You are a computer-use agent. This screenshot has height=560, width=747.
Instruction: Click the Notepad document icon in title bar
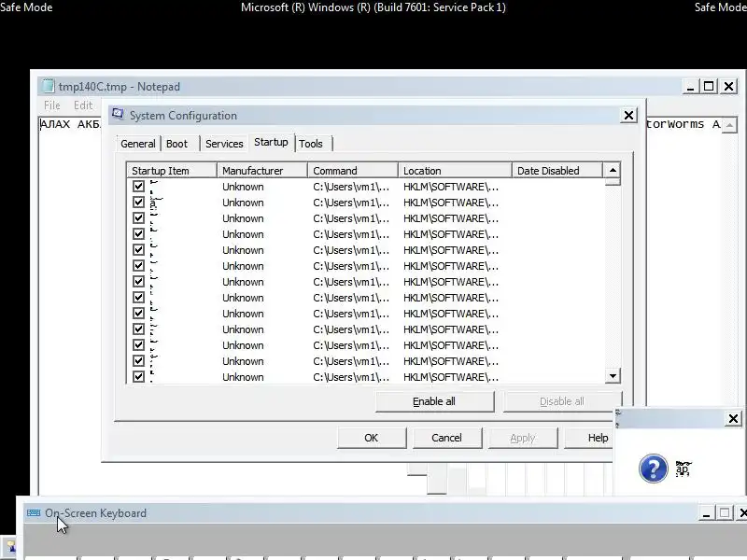(x=48, y=86)
